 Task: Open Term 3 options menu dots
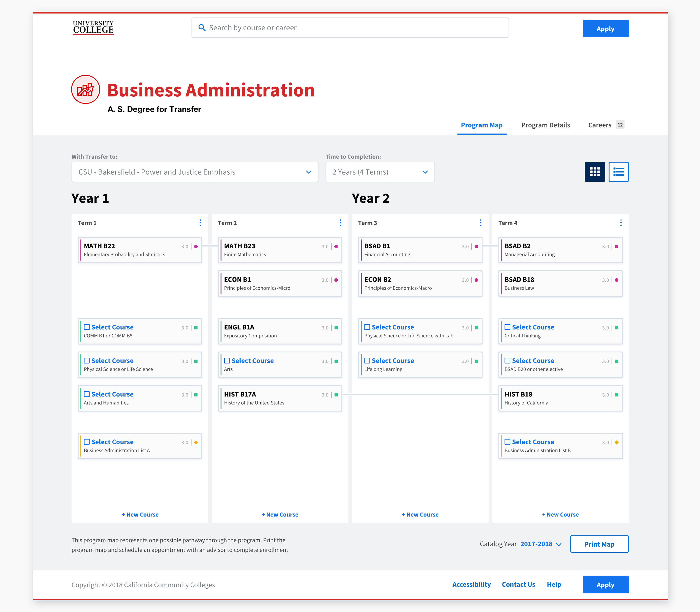pyautogui.click(x=480, y=223)
